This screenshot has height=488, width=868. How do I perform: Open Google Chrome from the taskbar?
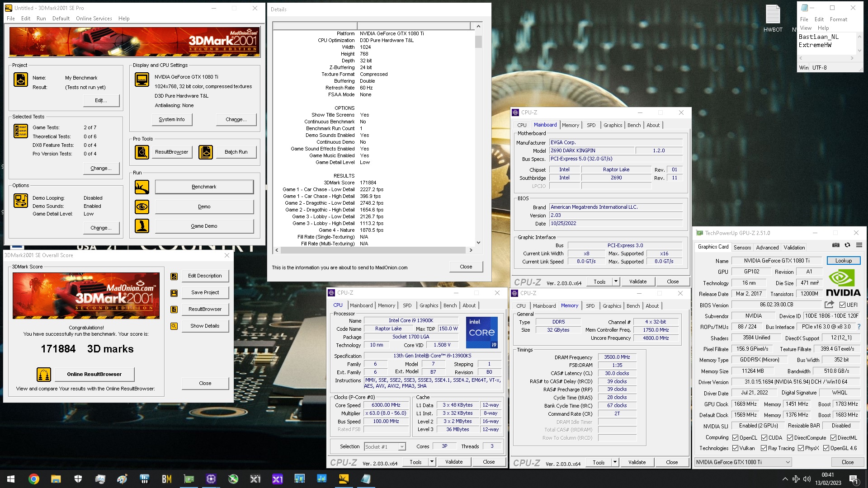click(34, 479)
